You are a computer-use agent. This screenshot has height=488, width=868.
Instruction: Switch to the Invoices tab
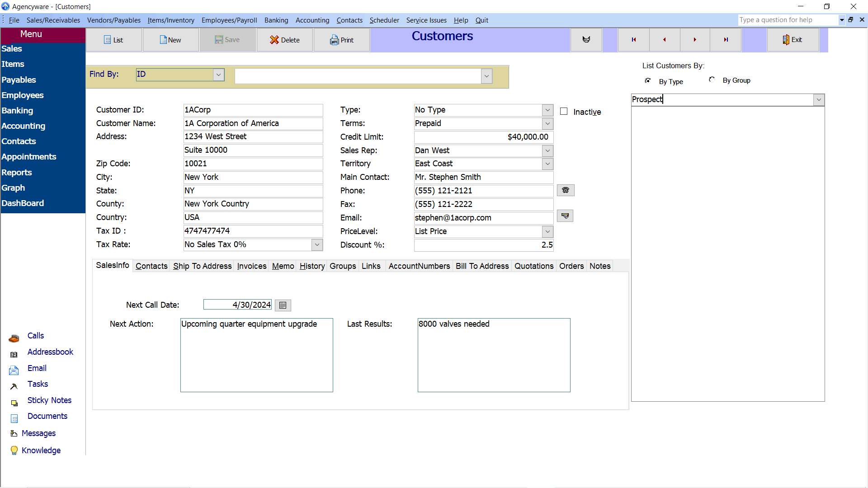(x=252, y=266)
